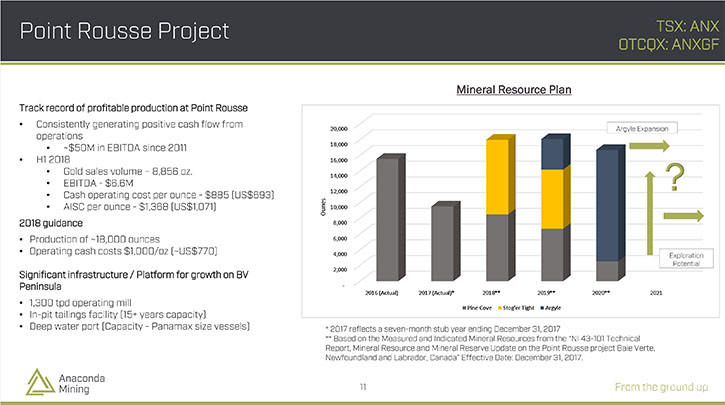Click the Pine Cove gray legend swatch
The height and width of the screenshot is (405, 725).
click(465, 308)
